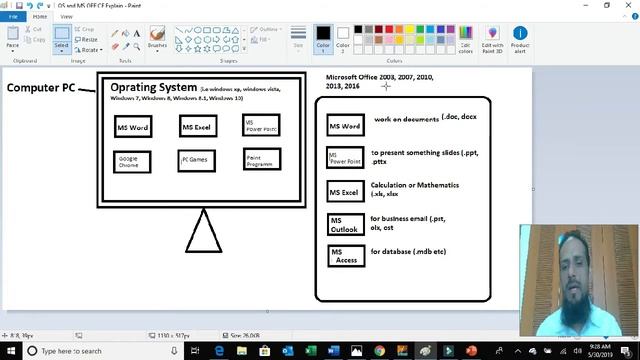The width and height of the screenshot is (640, 360).
Task: Pick the yellow color swatch
Action: [409, 29]
